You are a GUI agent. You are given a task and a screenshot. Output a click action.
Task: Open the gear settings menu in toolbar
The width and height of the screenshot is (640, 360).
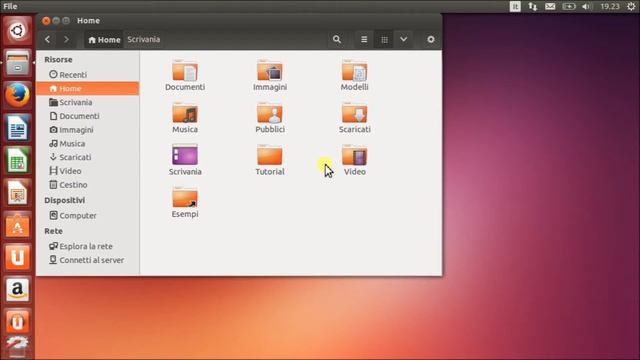(431, 40)
